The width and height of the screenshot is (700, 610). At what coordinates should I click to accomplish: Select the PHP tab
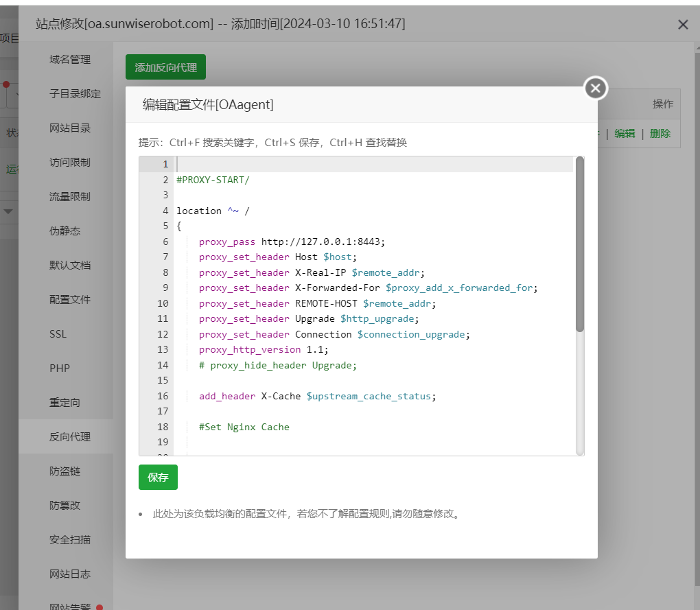click(60, 368)
